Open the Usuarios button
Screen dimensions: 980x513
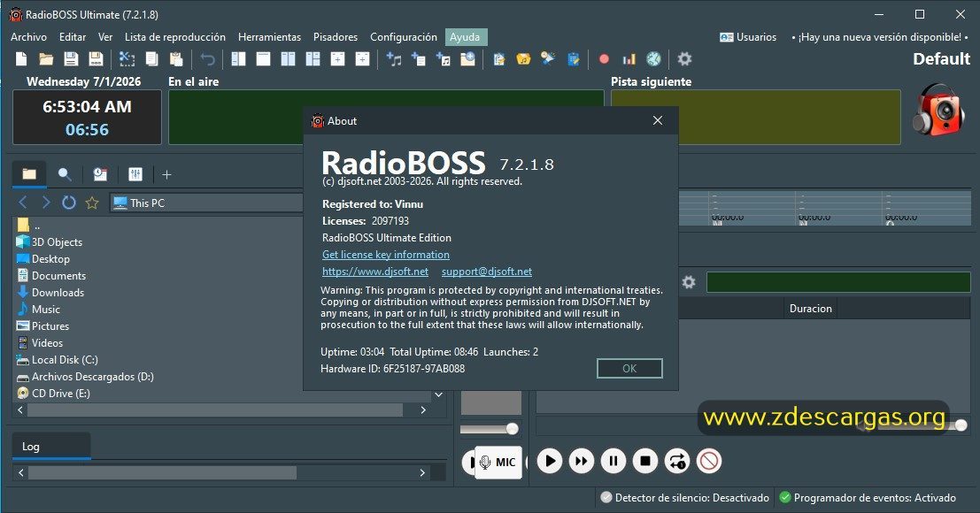[x=748, y=37]
